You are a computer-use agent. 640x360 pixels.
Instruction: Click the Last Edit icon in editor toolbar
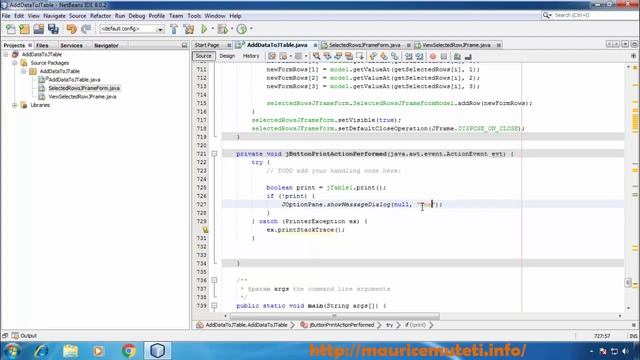click(x=272, y=56)
